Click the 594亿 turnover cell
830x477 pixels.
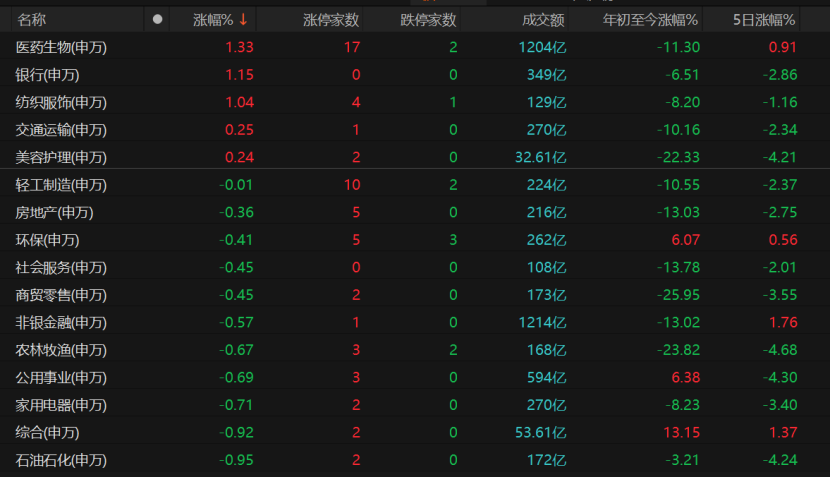click(x=546, y=377)
